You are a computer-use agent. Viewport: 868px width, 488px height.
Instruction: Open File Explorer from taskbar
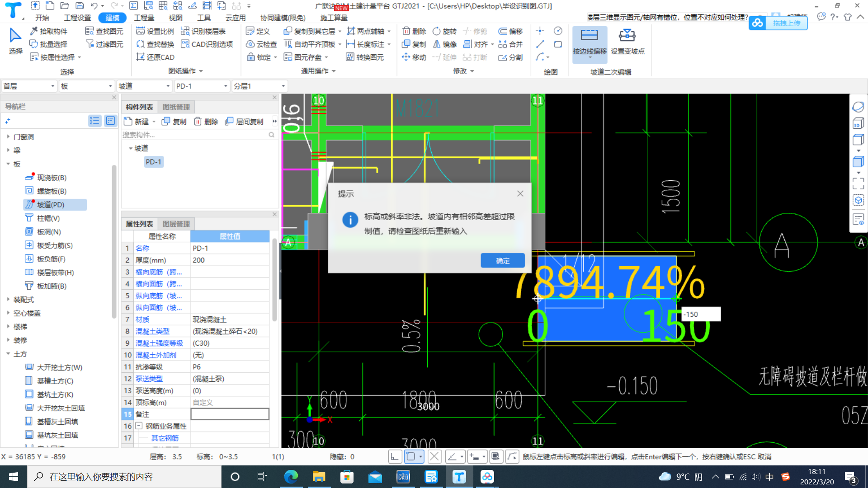point(319,477)
